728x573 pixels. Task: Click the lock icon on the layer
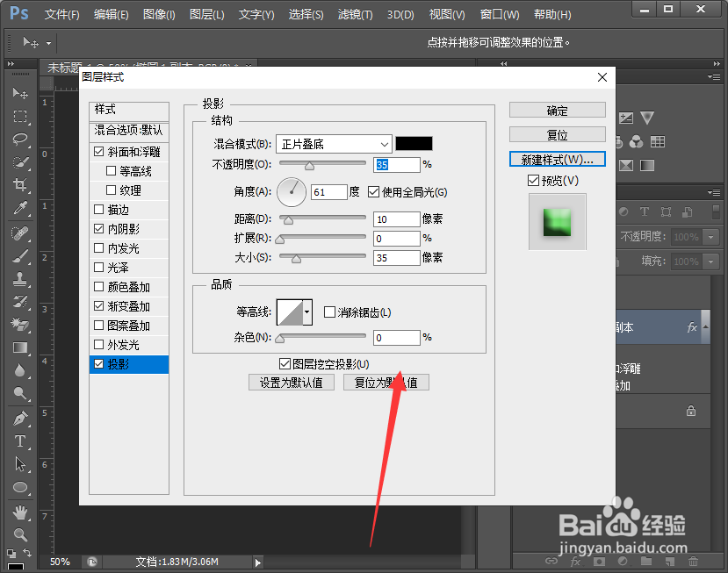[691, 411]
